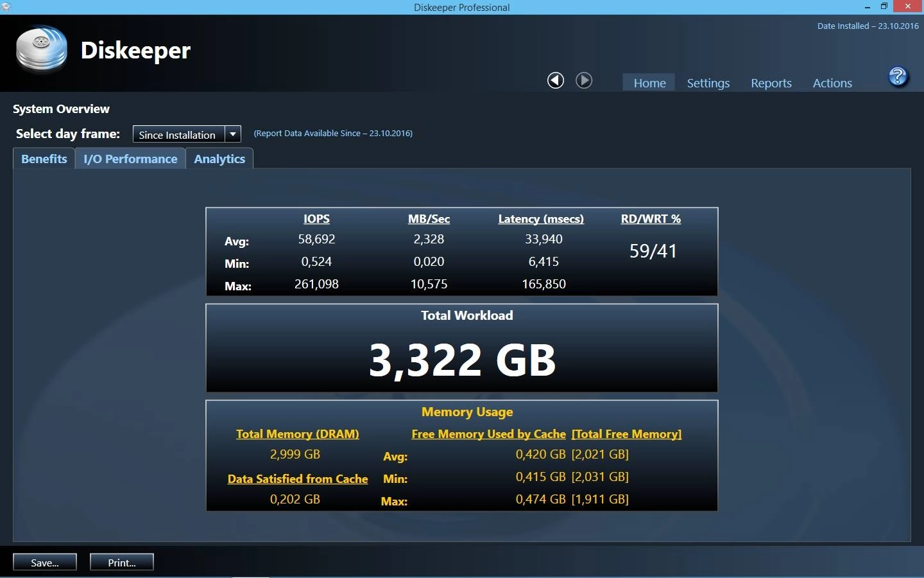Image resolution: width=924 pixels, height=578 pixels.
Task: Click the 3,322 GB total workload figure
Action: pyautogui.click(x=462, y=360)
